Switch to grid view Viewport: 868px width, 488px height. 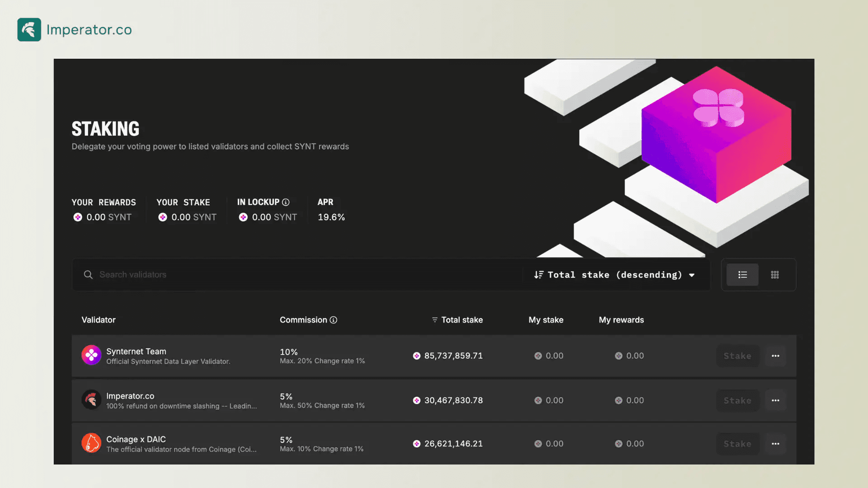pos(775,275)
